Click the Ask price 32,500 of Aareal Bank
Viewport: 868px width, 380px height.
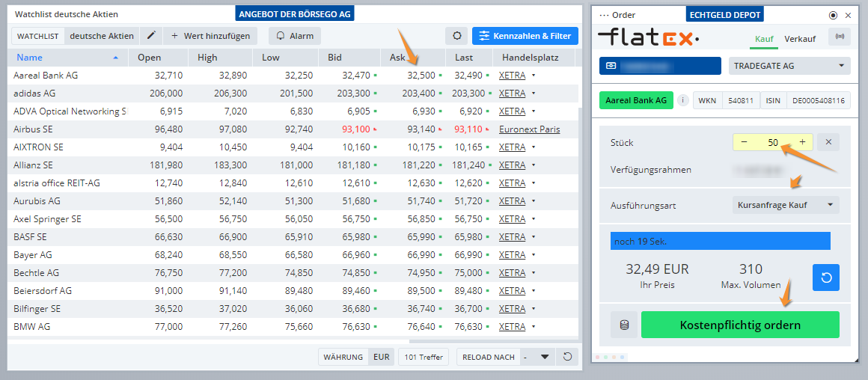(x=421, y=76)
